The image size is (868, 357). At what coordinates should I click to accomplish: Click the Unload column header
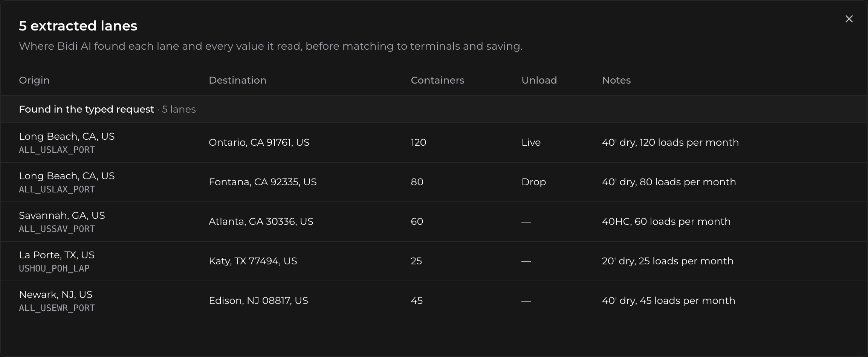click(539, 80)
